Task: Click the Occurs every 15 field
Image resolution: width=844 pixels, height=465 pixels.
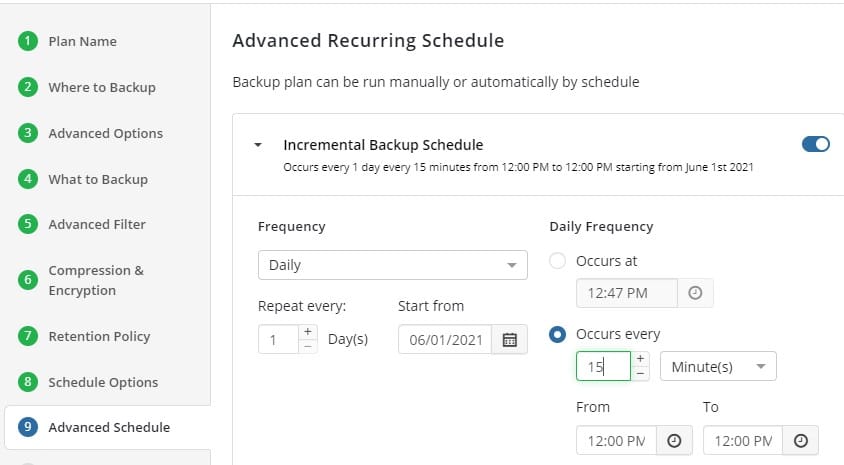Action: click(603, 367)
